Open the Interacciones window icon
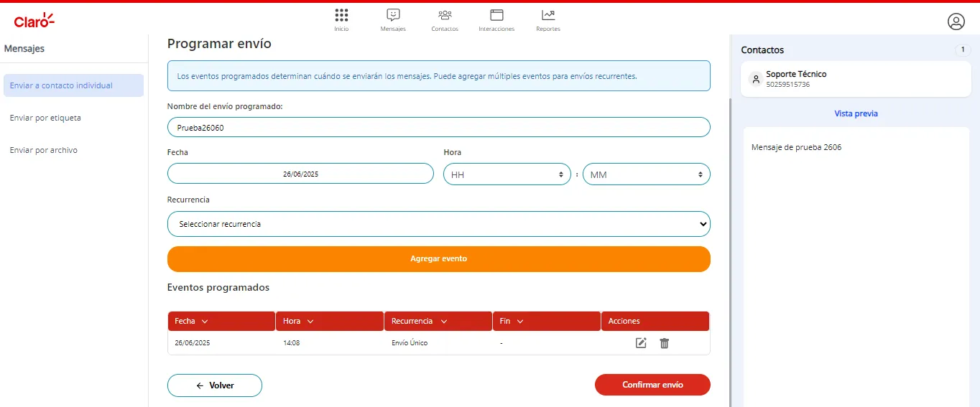 pos(496,15)
